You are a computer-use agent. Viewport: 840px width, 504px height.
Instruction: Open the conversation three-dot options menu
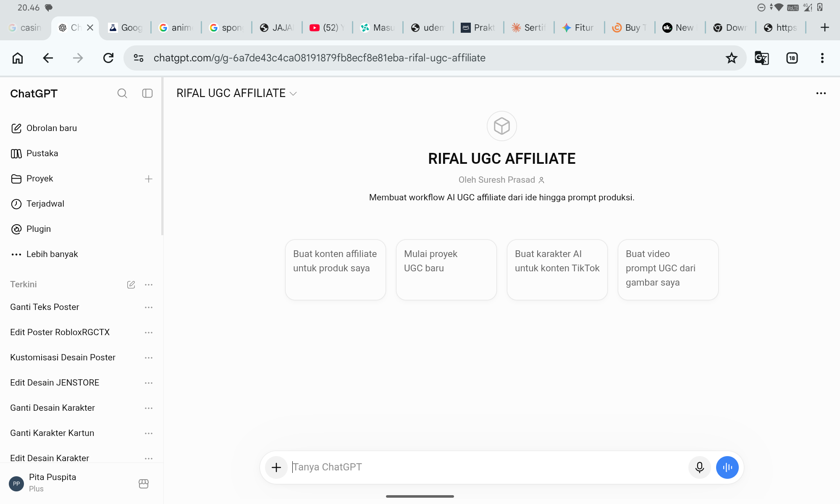(x=821, y=93)
